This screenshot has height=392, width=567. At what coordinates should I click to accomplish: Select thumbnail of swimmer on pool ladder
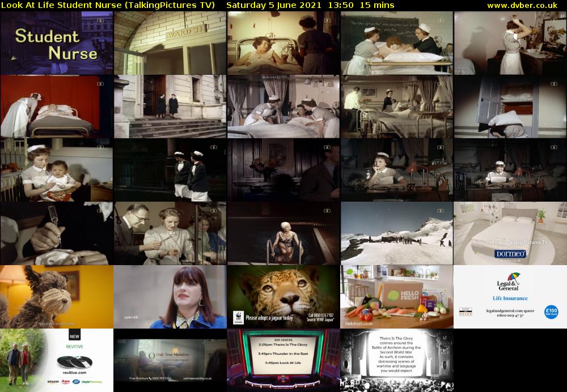click(x=283, y=233)
